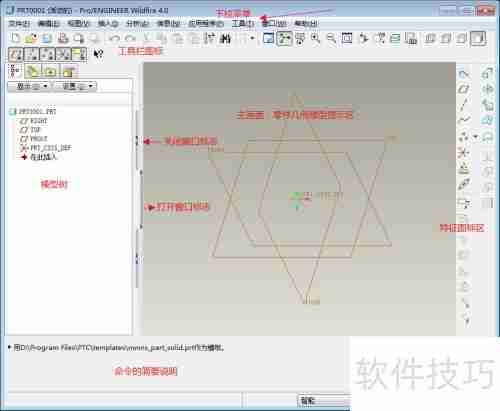Viewport: 500px width, 411px height.
Task: Regenerate the model from the top toolbar
Action: pos(210,39)
